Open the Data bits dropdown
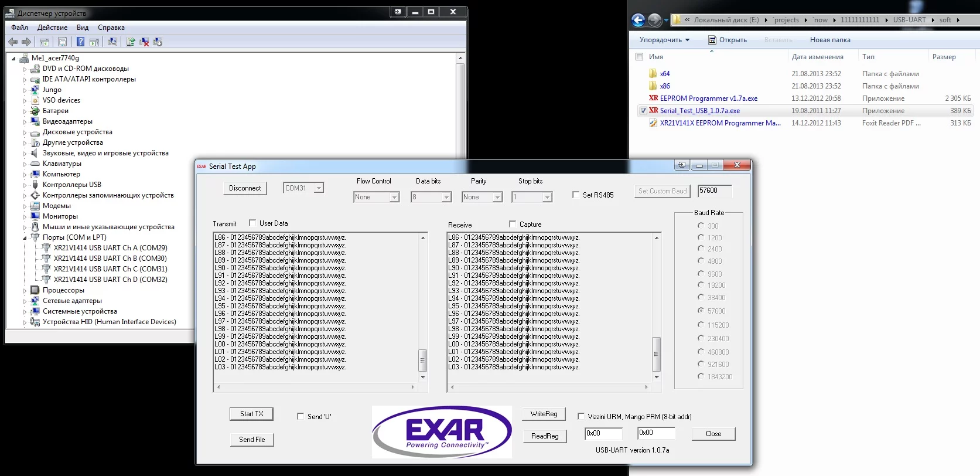This screenshot has width=980, height=476. click(446, 198)
